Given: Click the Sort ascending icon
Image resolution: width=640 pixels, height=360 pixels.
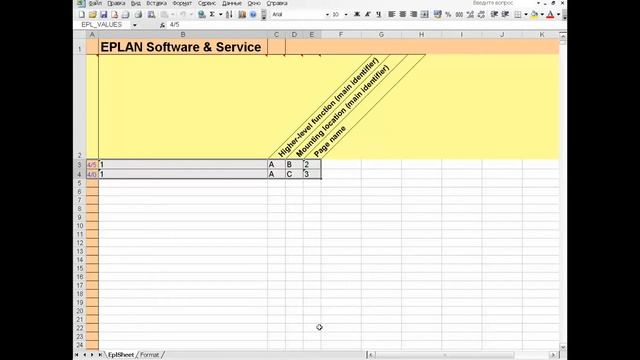Looking at the screenshot, I should [x=229, y=15].
